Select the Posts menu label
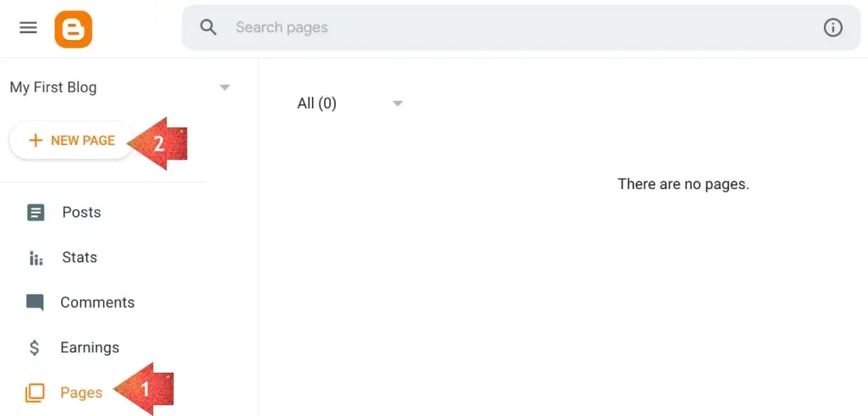The width and height of the screenshot is (868, 416). coord(81,213)
